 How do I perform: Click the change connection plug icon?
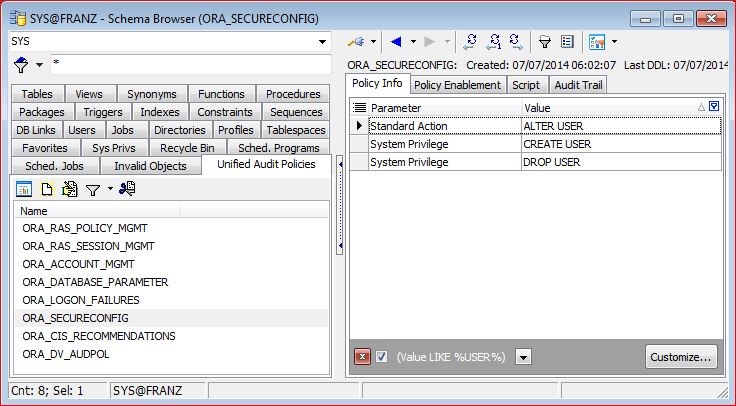[356, 42]
